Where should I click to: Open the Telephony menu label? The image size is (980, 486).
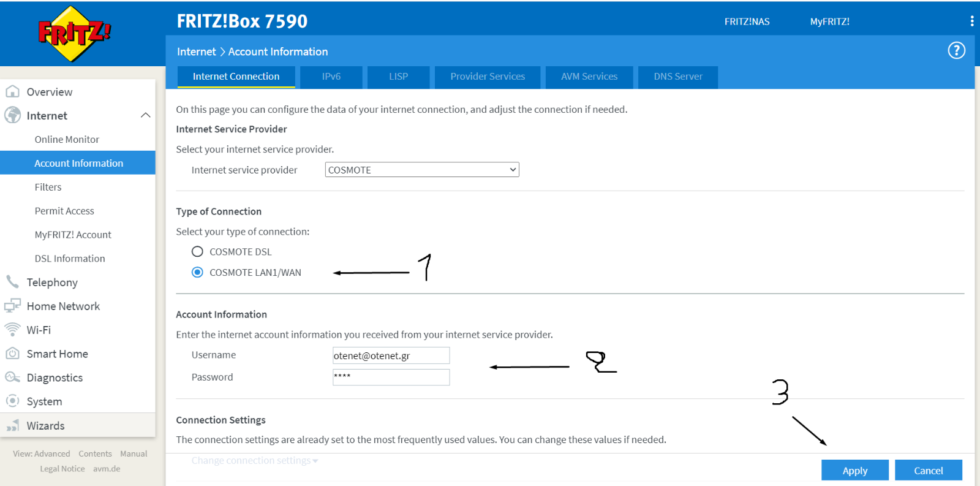point(52,283)
